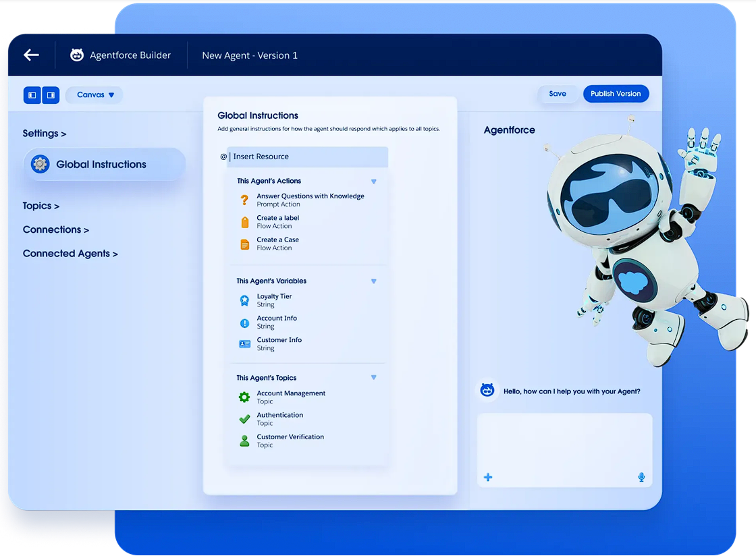Click the Customer Verification person icon
Image resolution: width=756 pixels, height=558 pixels.
[244, 441]
